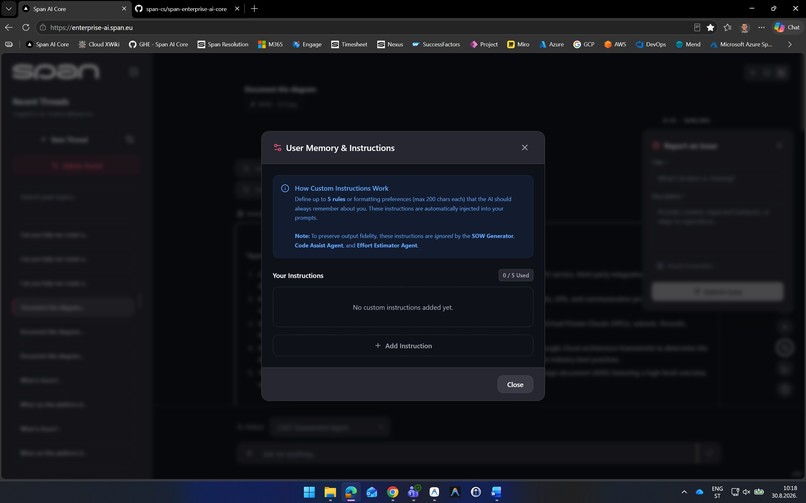Open the Mend bookmark
The height and width of the screenshot is (503, 806).
pos(688,44)
